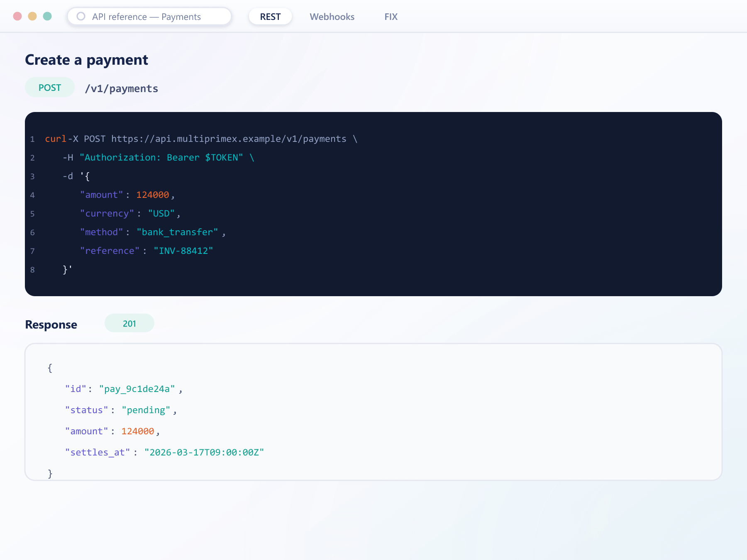Image resolution: width=747 pixels, height=560 pixels.
Task: Click the settles_at timestamp 2026-03-17T09:00:00Z
Action: click(x=204, y=453)
